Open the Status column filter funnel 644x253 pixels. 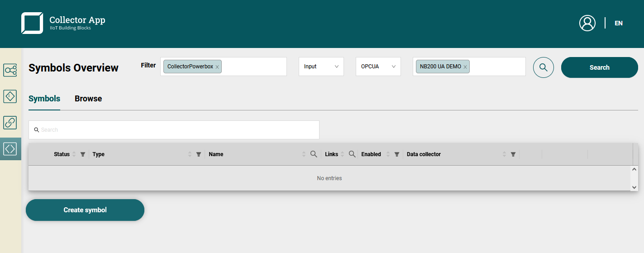click(x=83, y=154)
